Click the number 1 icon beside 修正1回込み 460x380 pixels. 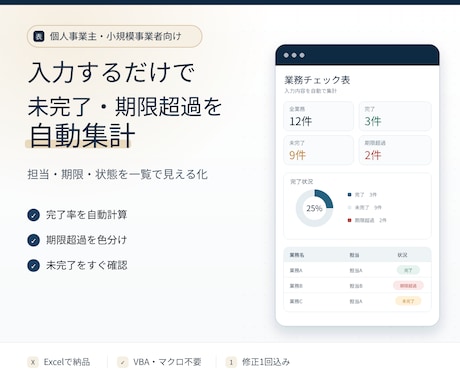pyautogui.click(x=231, y=362)
